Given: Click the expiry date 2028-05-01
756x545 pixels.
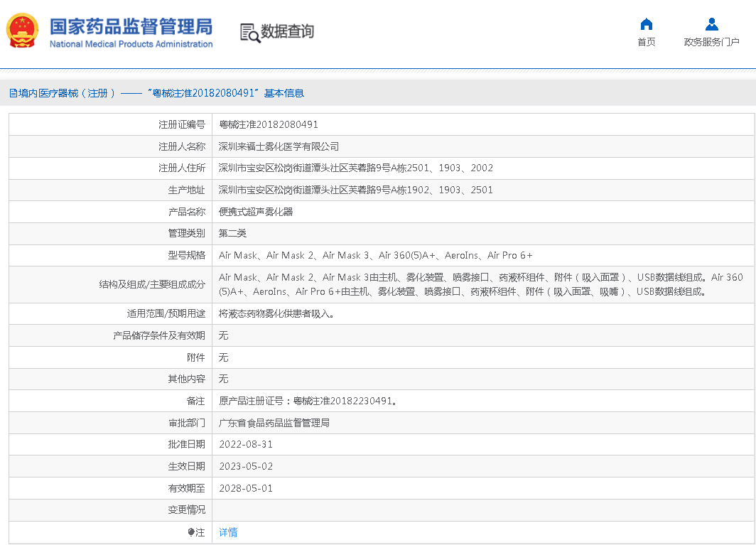Looking at the screenshot, I should pos(245,488).
